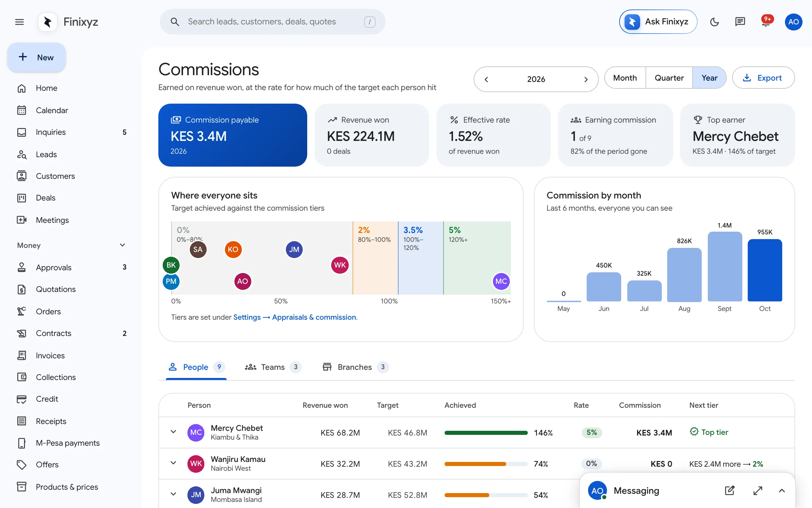Export the commissions report
This screenshot has width=812, height=508.
point(763,78)
